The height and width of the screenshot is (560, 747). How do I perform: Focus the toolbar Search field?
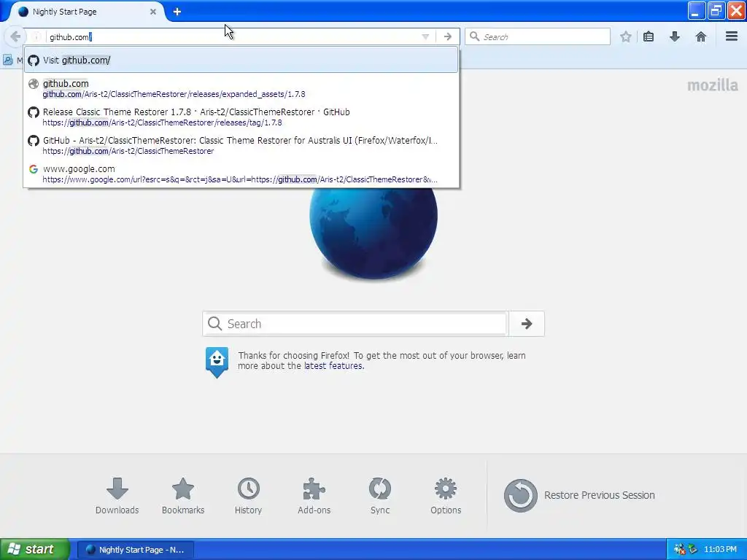pos(538,36)
